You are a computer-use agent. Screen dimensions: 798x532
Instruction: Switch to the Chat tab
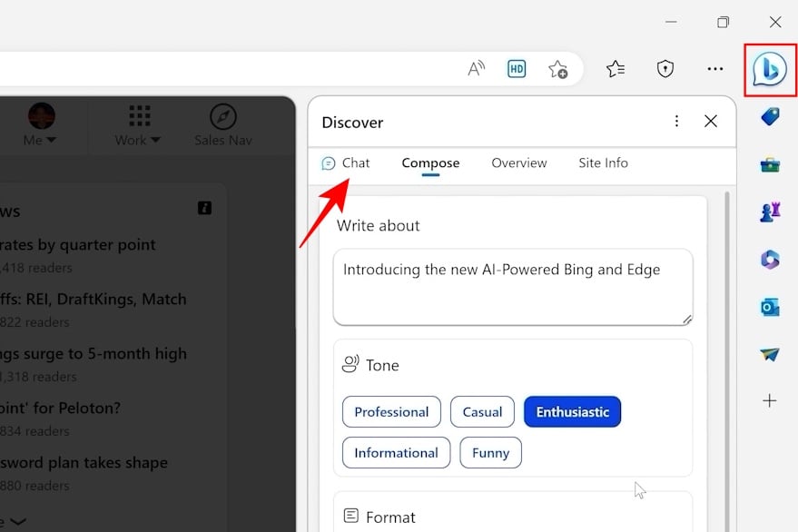click(x=346, y=163)
